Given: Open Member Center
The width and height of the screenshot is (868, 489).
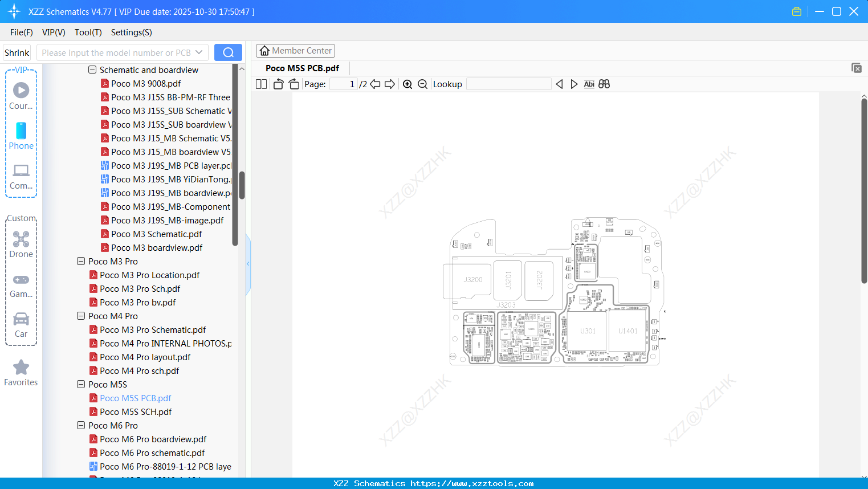Looking at the screenshot, I should [295, 51].
